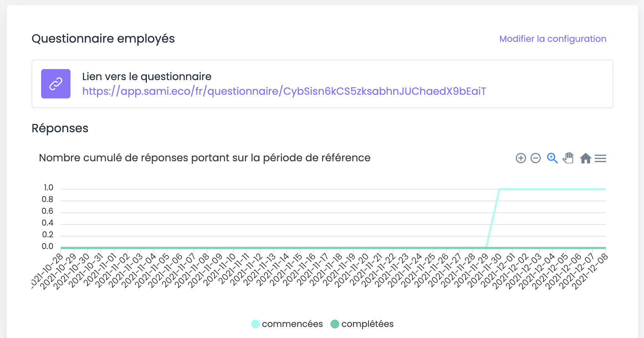
Task: Open Modifier la configuration link
Action: [553, 39]
